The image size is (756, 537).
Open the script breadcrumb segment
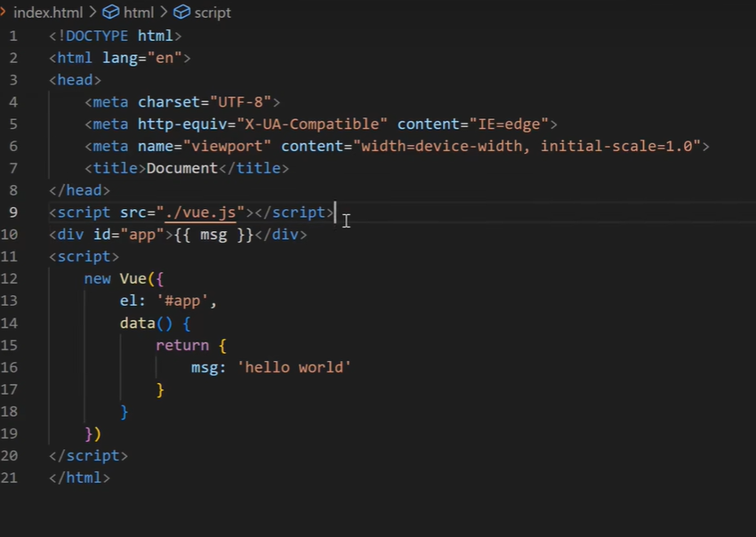pos(213,12)
